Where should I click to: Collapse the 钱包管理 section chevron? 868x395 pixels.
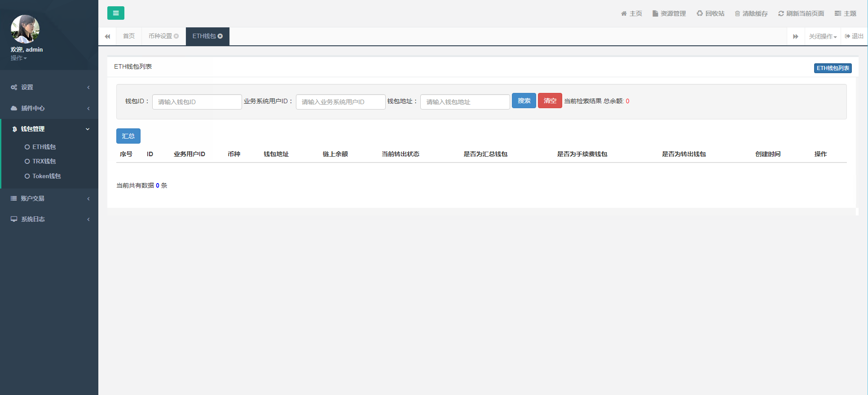(x=88, y=129)
